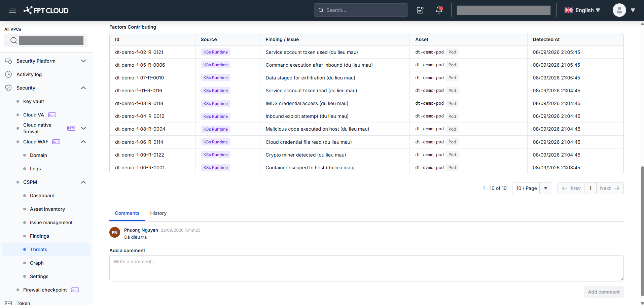Collapse the CSPM submenu
Viewport: 644px width, 305px height.
pos(83,182)
